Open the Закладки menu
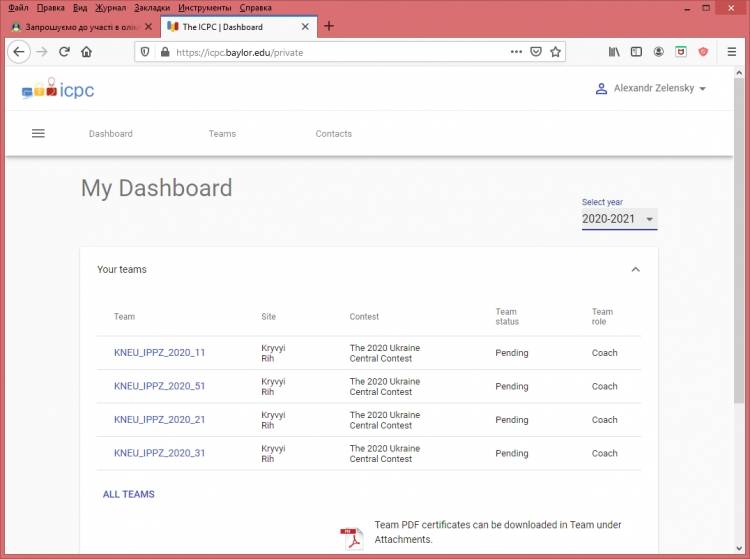The width and height of the screenshot is (750, 559). point(152,7)
